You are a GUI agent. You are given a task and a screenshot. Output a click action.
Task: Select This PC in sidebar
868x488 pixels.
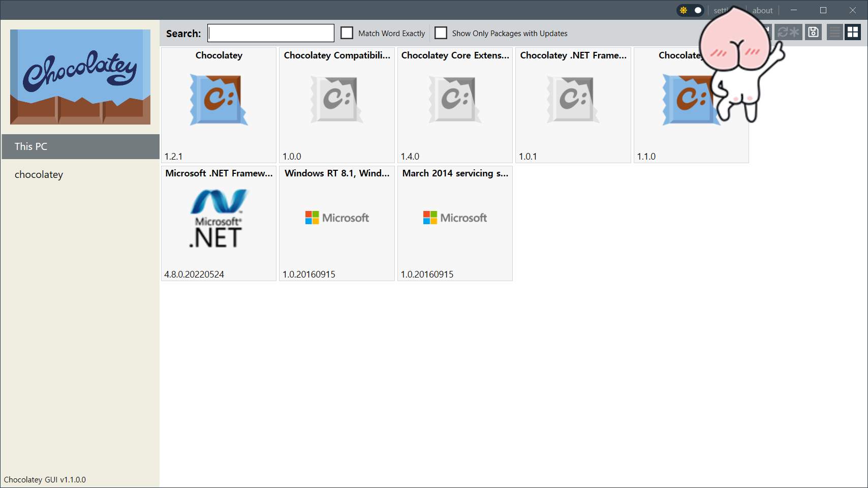[80, 146]
